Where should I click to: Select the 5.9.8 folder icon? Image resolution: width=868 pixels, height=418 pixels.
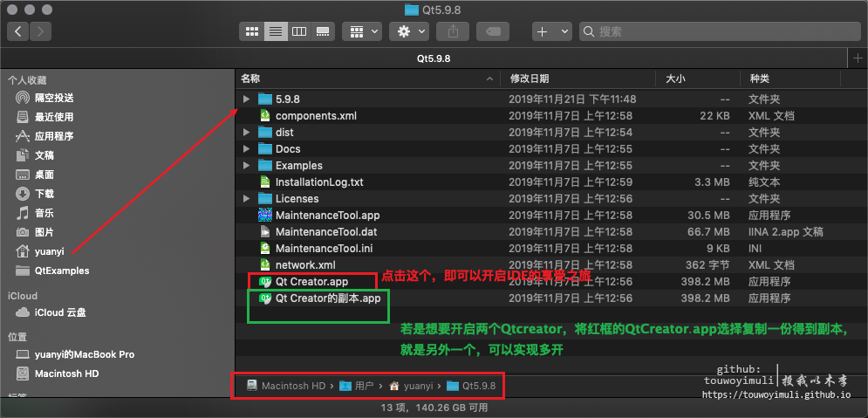(265, 99)
